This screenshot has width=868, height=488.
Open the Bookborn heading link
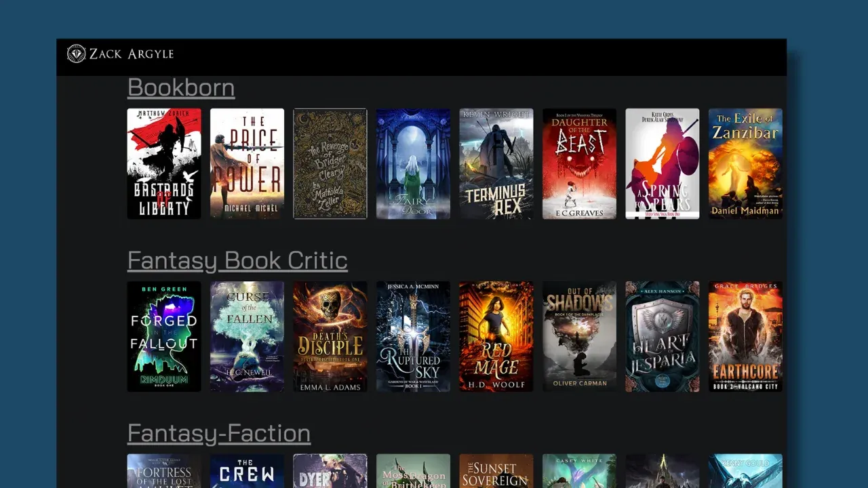click(181, 87)
